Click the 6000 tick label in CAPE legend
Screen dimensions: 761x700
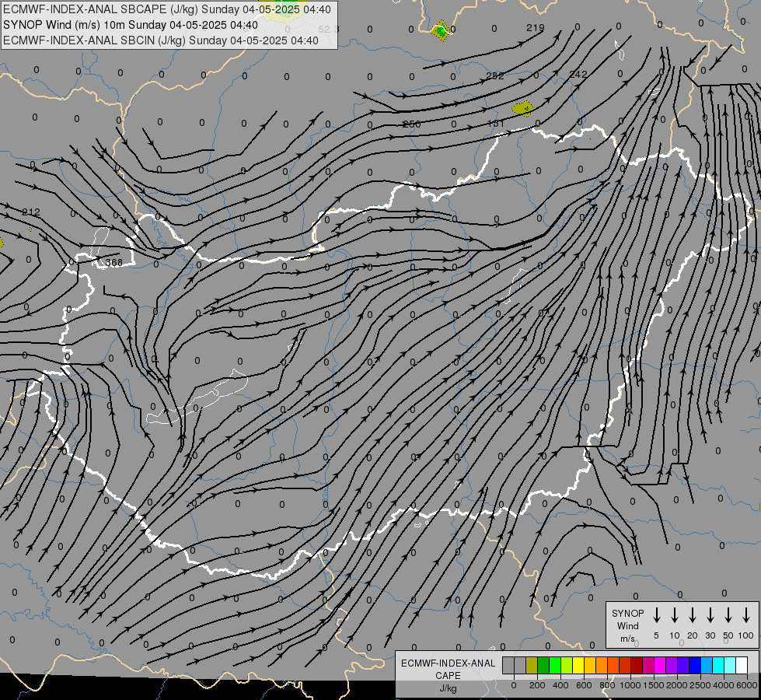[747, 685]
